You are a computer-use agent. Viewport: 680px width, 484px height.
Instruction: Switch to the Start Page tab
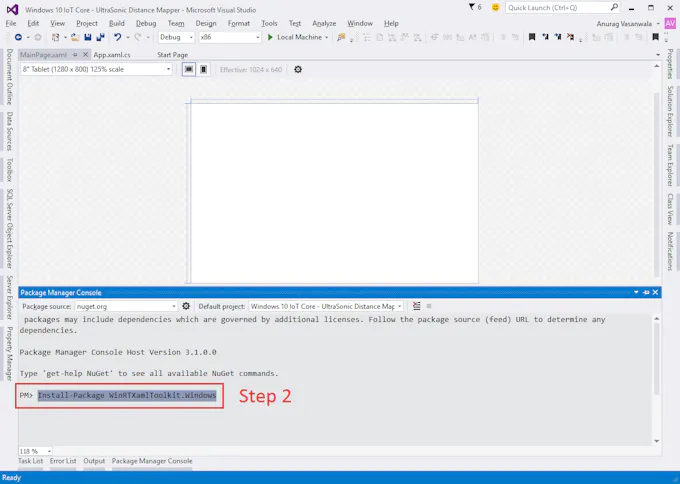coord(173,55)
